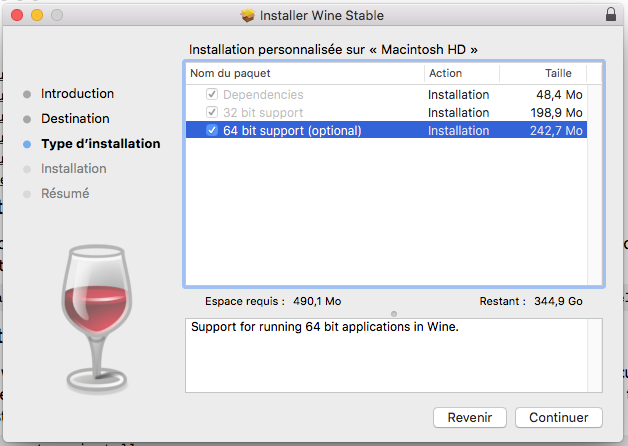Click the split pane divider handle dot
The width and height of the screenshot is (628, 446).
pos(394,313)
